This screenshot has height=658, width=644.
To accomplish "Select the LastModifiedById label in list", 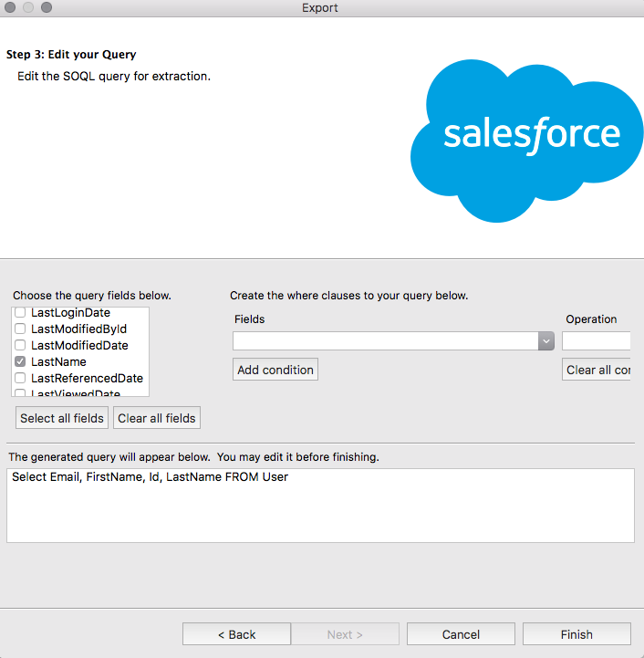I will point(78,329).
